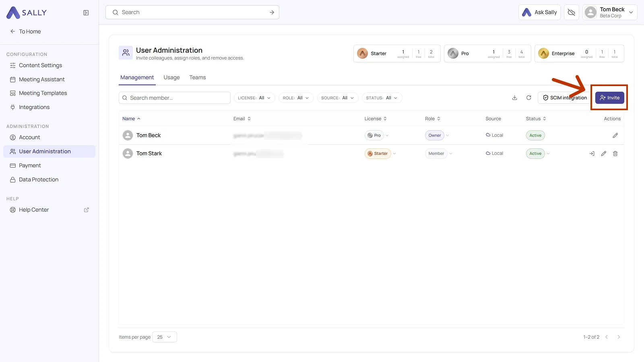This screenshot has width=644, height=362.
Task: Open SCIM integration
Action: pos(565,98)
